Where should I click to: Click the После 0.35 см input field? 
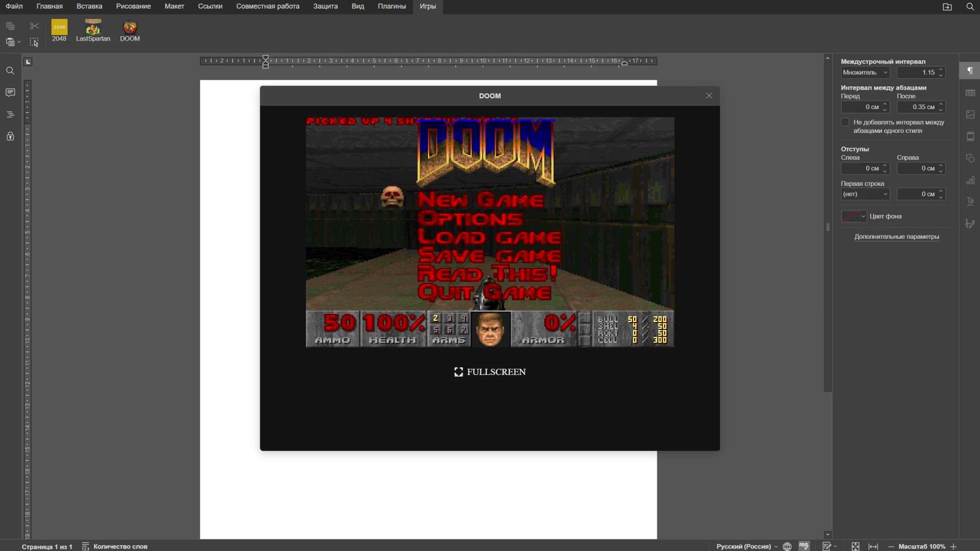coord(921,107)
